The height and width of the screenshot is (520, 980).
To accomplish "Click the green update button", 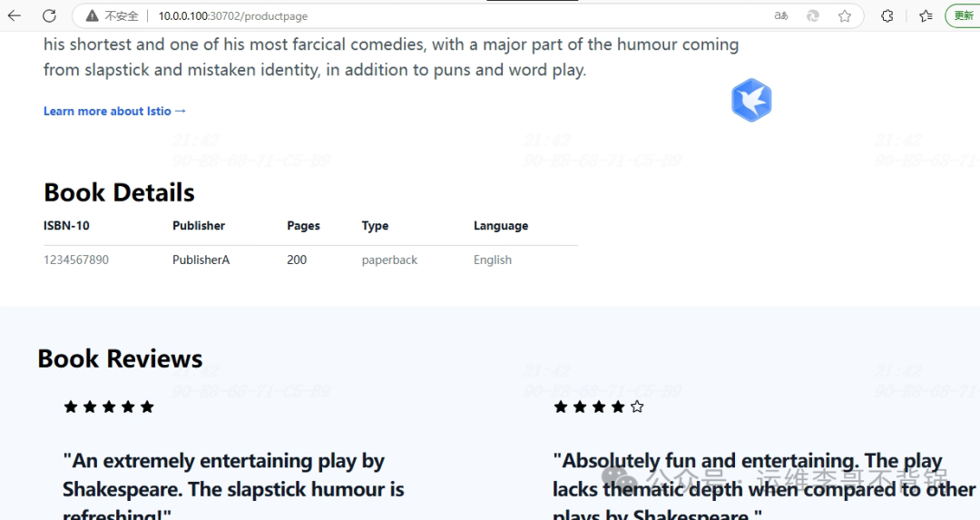I will [x=963, y=15].
